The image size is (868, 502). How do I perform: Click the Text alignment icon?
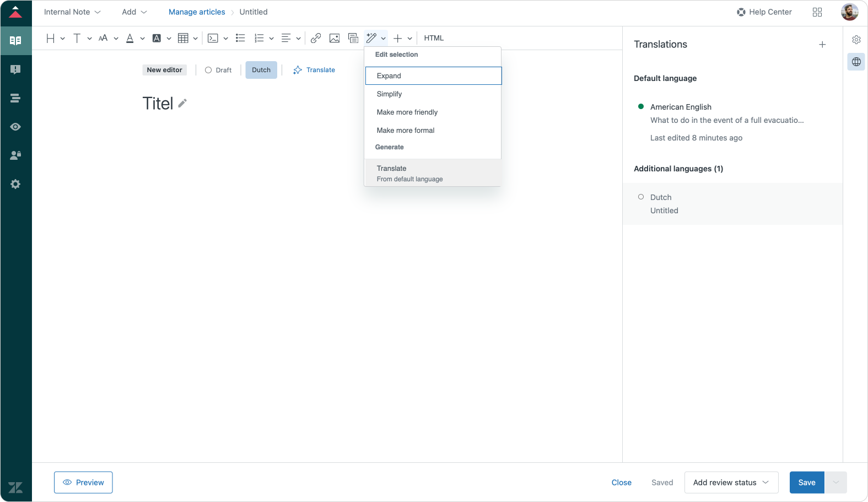pyautogui.click(x=286, y=38)
